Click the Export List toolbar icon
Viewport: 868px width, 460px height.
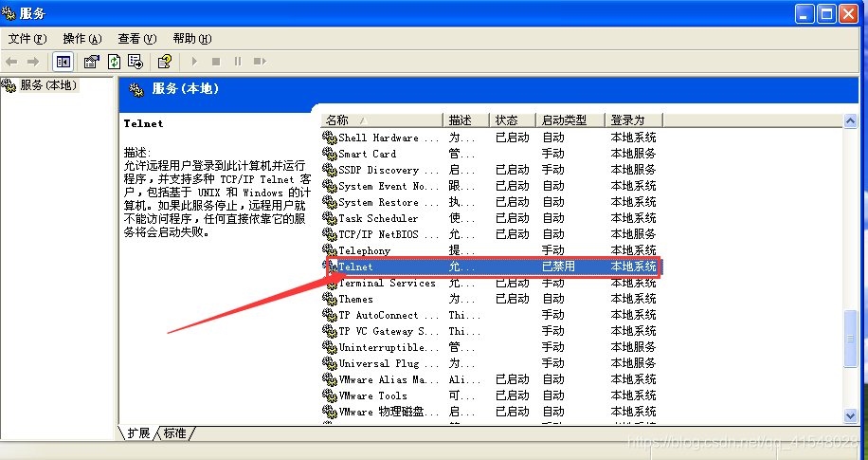point(136,62)
